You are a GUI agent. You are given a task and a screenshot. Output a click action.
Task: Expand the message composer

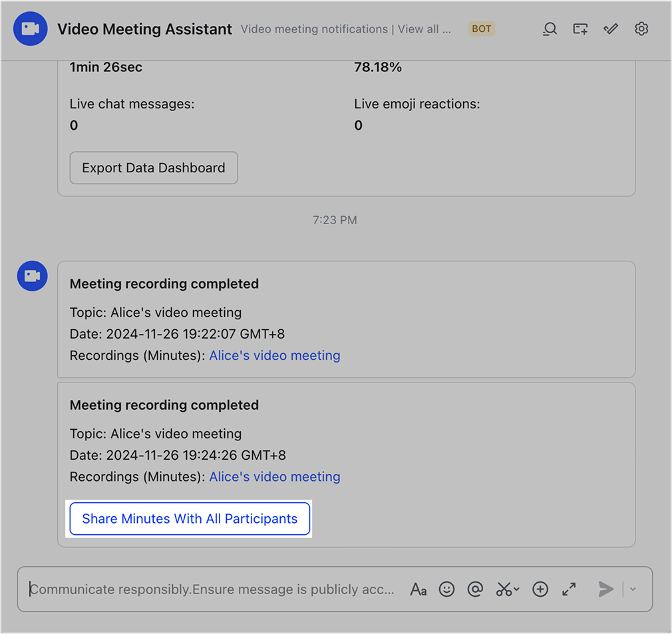point(569,589)
